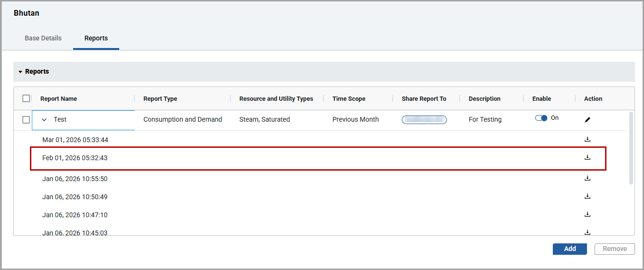Collapse the Reports section triangle
Screen dimensions: 644x270
[20, 72]
